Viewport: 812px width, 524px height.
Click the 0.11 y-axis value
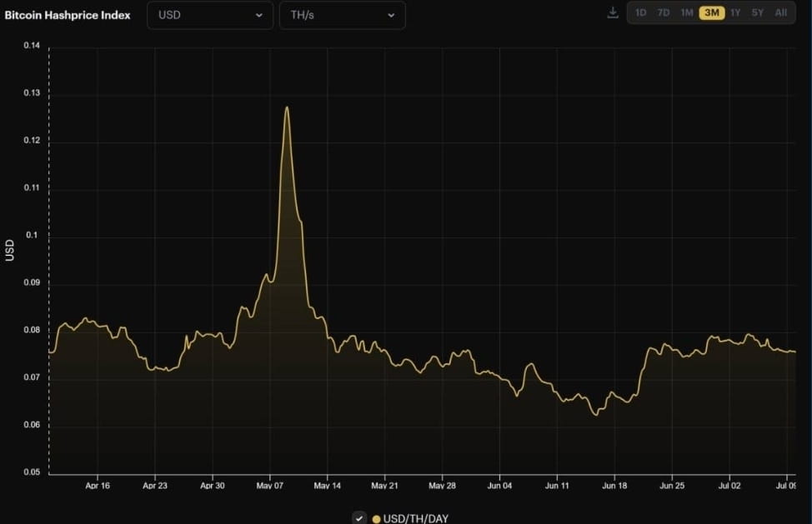coord(32,187)
